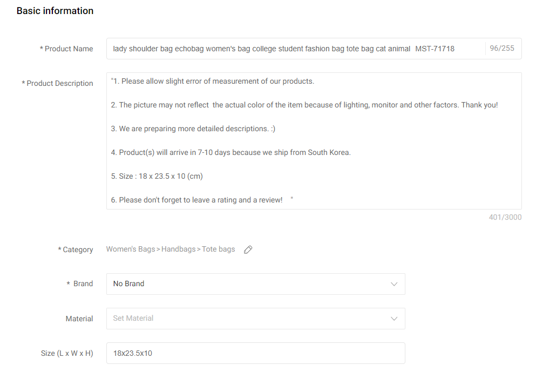Image resolution: width=543 pixels, height=392 pixels.
Task: Click the rating and review description line
Action: pyautogui.click(x=197, y=200)
